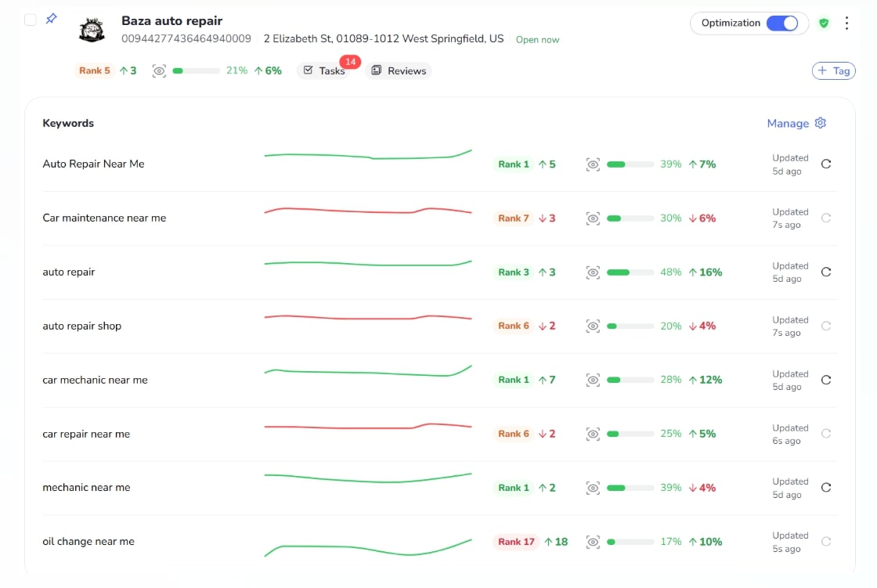The width and height of the screenshot is (877, 588).
Task: Click the green shield verification icon
Action: (824, 23)
